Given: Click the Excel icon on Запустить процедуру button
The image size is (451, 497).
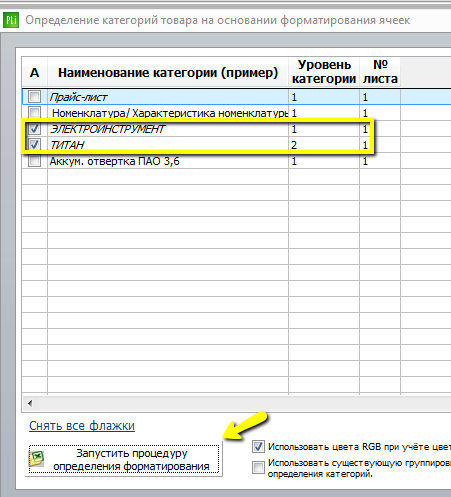Looking at the screenshot, I should tap(37, 459).
